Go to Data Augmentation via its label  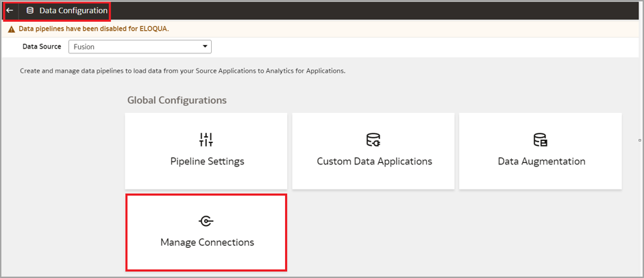coord(541,162)
